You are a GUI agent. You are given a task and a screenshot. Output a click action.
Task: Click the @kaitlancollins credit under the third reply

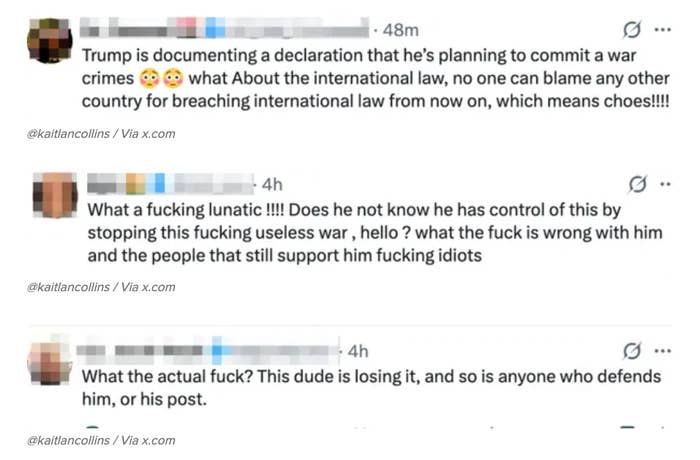pos(100,440)
